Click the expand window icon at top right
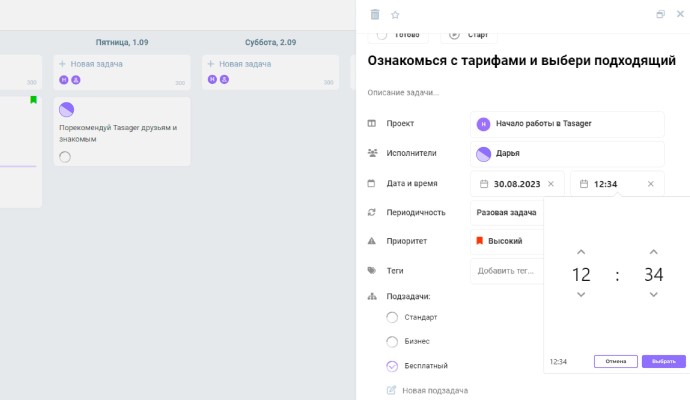 [x=660, y=15]
